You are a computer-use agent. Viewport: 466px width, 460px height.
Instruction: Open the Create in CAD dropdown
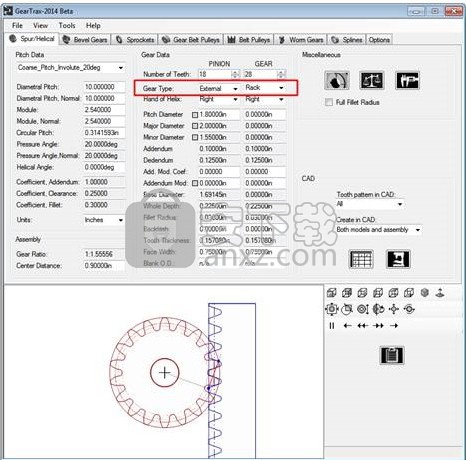(379, 230)
